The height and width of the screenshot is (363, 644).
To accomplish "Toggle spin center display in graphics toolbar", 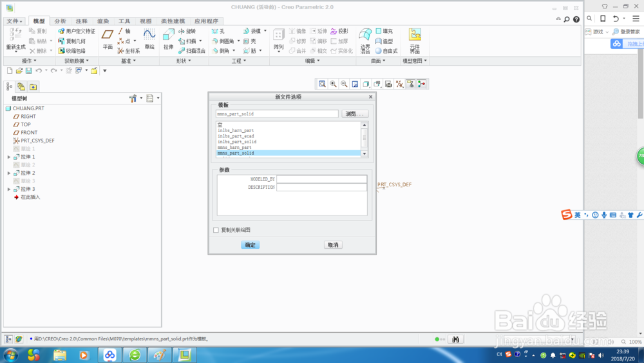I will (421, 84).
